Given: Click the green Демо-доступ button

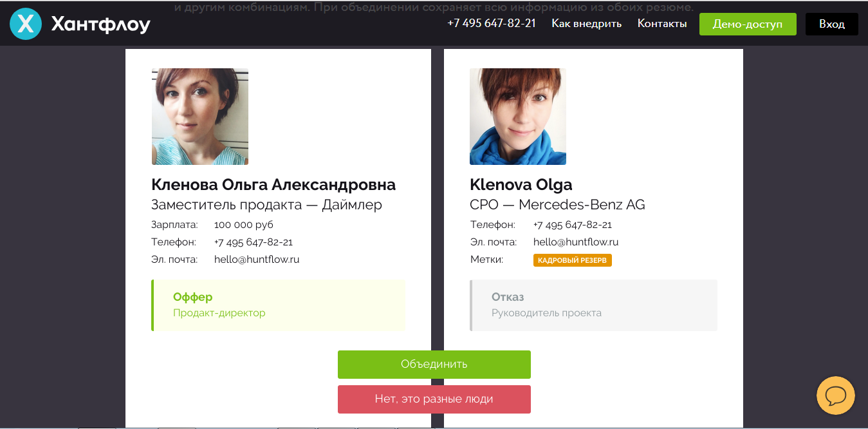Looking at the screenshot, I should click(748, 24).
